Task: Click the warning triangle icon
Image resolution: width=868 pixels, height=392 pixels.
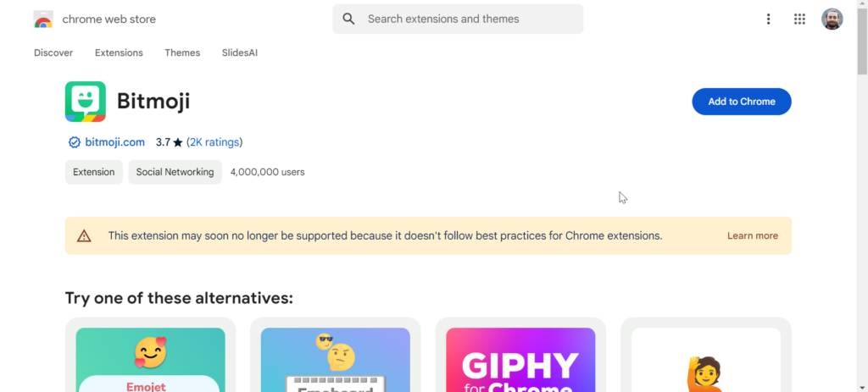Action: click(x=84, y=236)
